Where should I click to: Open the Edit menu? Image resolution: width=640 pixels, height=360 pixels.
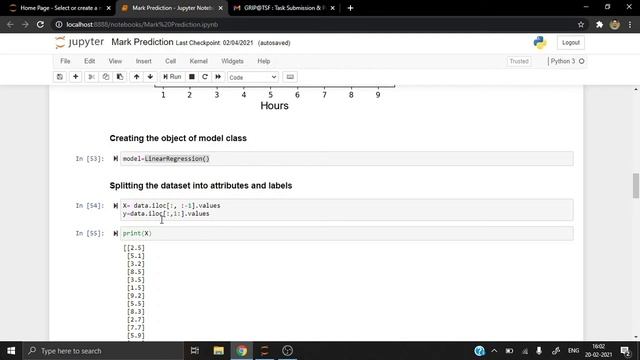point(89,61)
